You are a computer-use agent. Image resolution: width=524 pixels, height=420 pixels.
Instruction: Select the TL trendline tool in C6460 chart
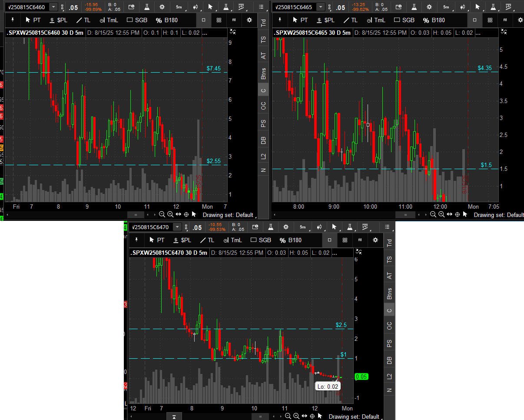83,20
